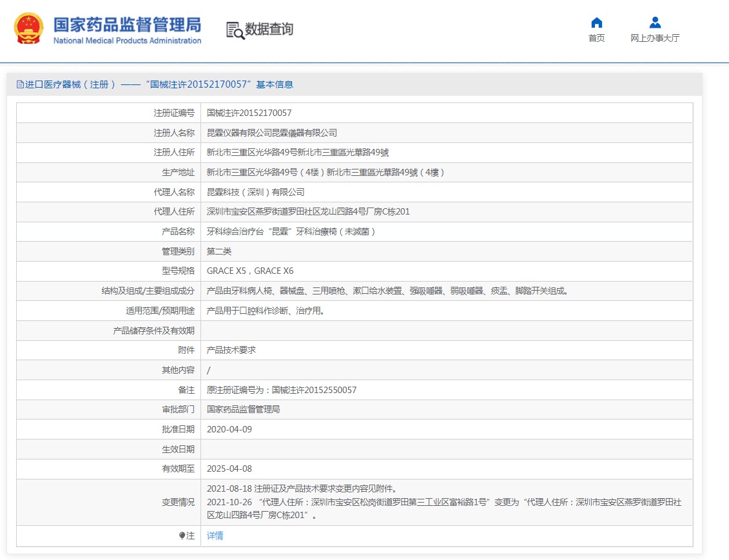Click the 产品技术要求 attachment value
Viewport: 729px width, 560px height.
[x=231, y=350]
